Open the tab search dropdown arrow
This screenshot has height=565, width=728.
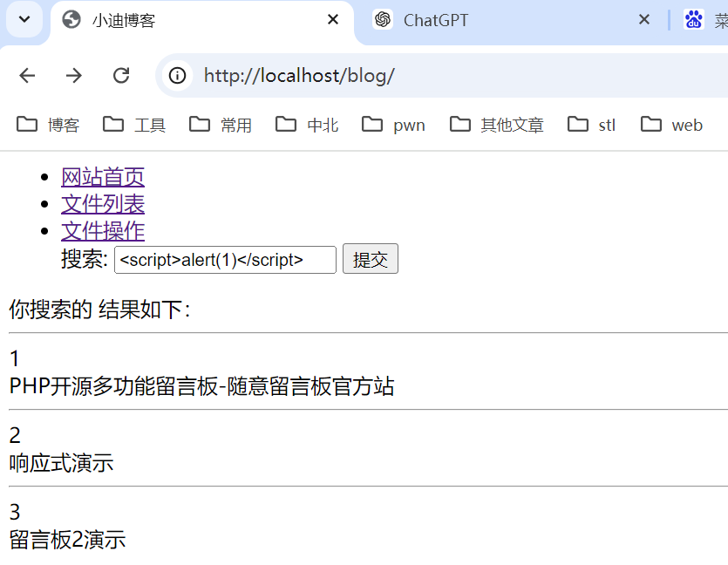24,19
